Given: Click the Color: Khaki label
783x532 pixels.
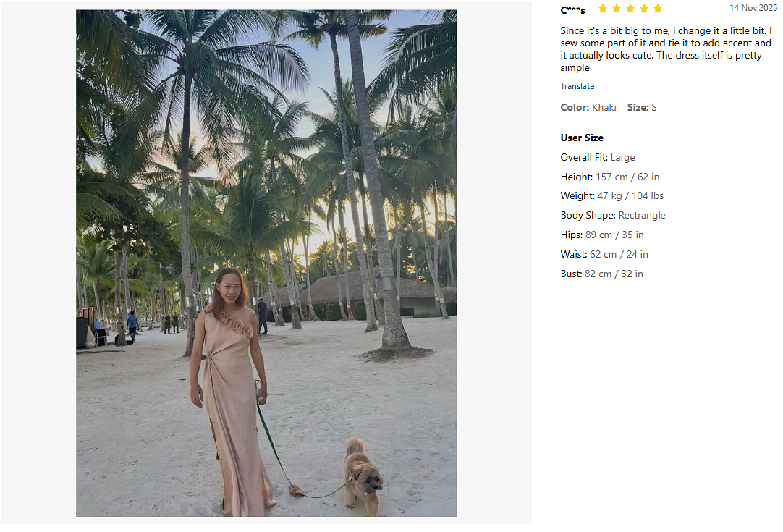Looking at the screenshot, I should [588, 107].
